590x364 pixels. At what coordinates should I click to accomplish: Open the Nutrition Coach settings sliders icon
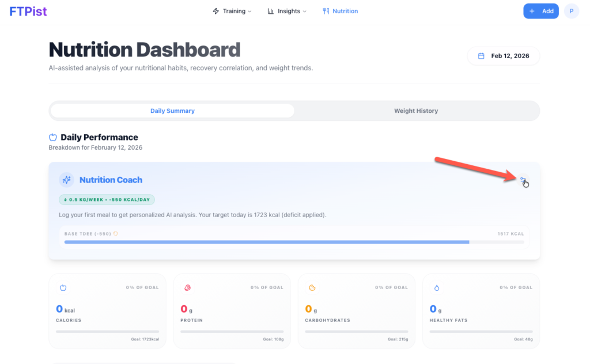click(x=523, y=180)
